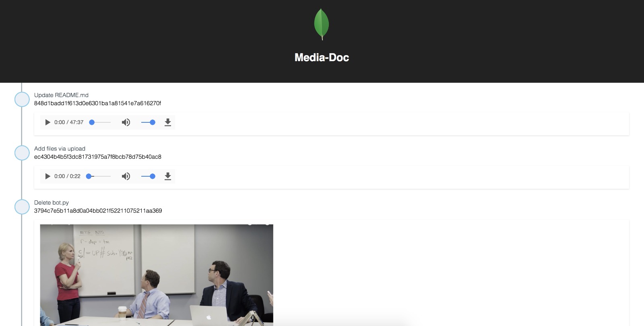
Task: Select the Update README.md timeline circle
Action: [x=22, y=99]
